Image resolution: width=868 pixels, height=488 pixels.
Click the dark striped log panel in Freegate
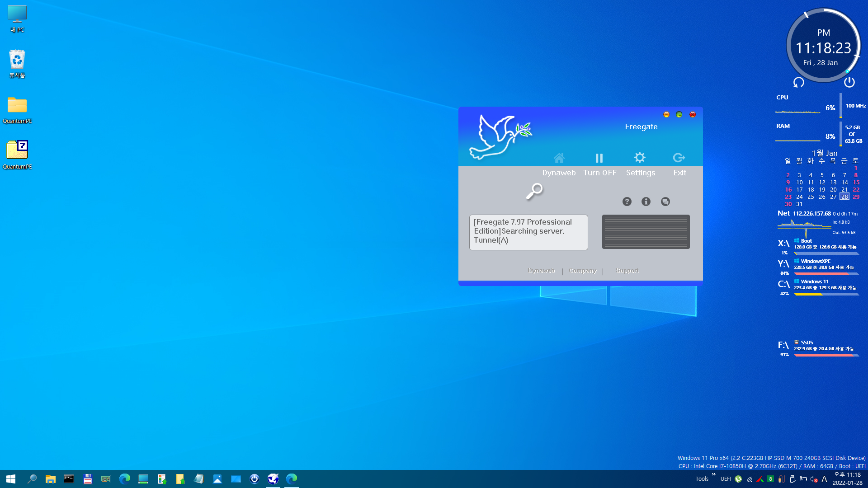[646, 232]
